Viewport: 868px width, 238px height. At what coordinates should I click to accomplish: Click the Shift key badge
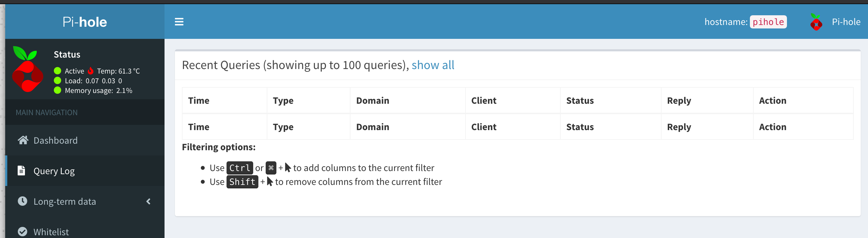point(242,182)
